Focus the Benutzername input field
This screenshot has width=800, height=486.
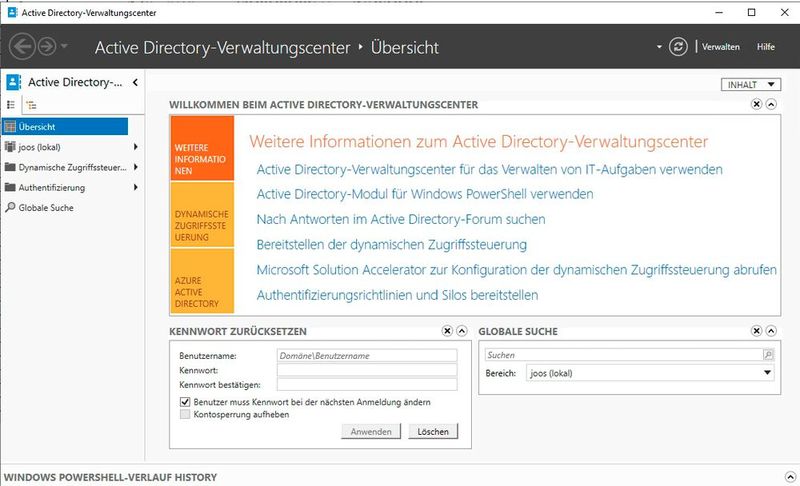pos(367,355)
